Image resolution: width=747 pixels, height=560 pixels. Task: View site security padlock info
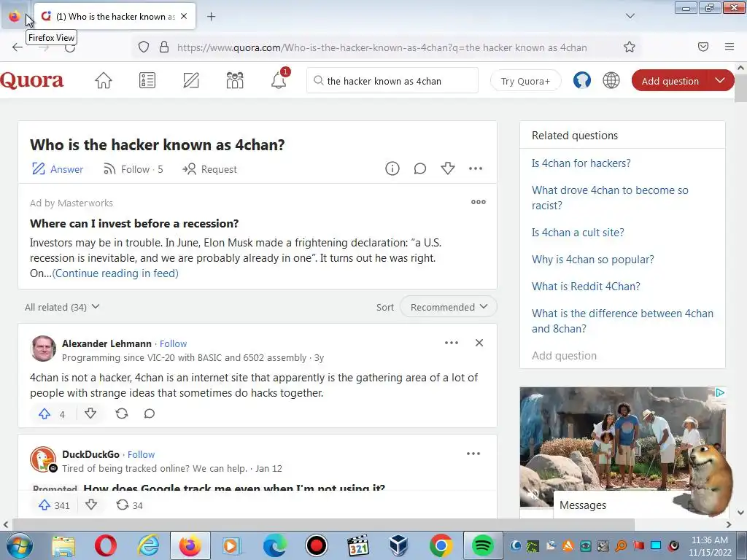[x=164, y=47]
